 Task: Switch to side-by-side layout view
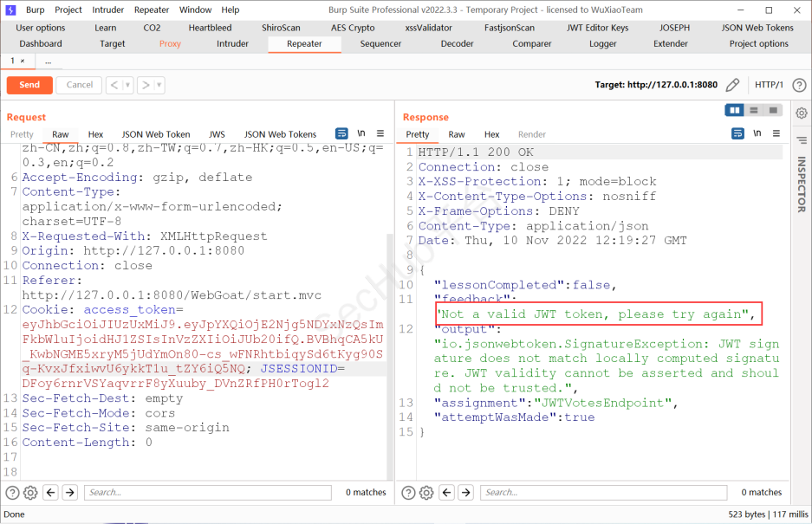click(x=735, y=111)
